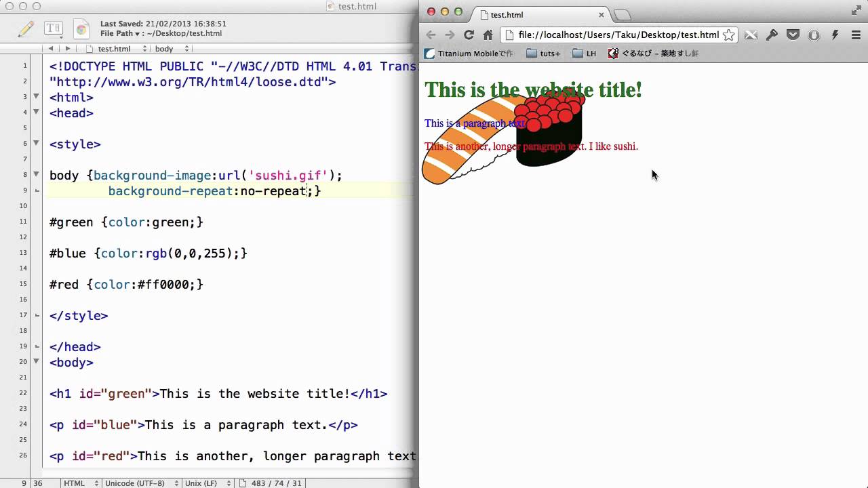868x488 pixels.
Task: Click the 'sushi.gif' string in code
Action: coord(288,176)
